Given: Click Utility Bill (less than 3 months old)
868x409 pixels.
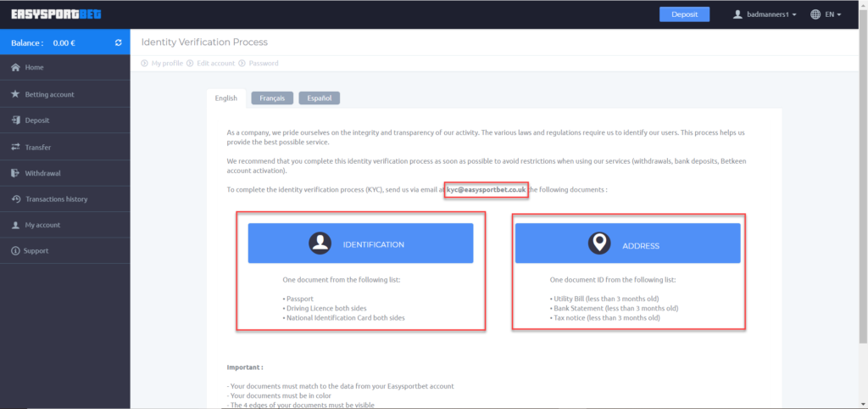Looking at the screenshot, I should pos(604,299).
